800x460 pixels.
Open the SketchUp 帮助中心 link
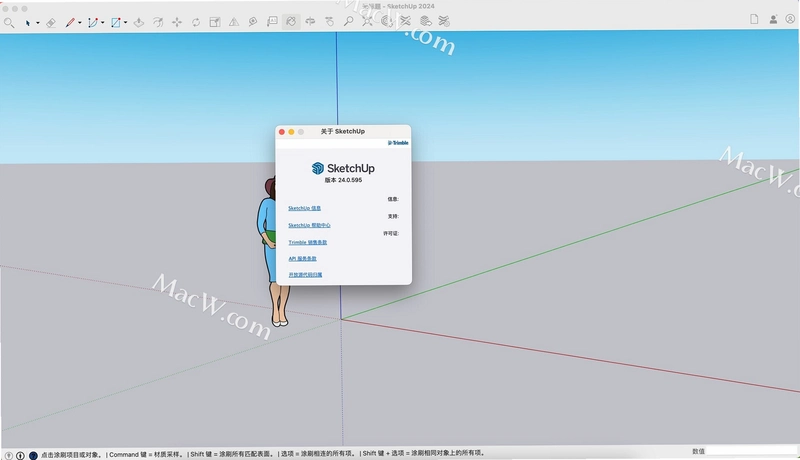[309, 225]
